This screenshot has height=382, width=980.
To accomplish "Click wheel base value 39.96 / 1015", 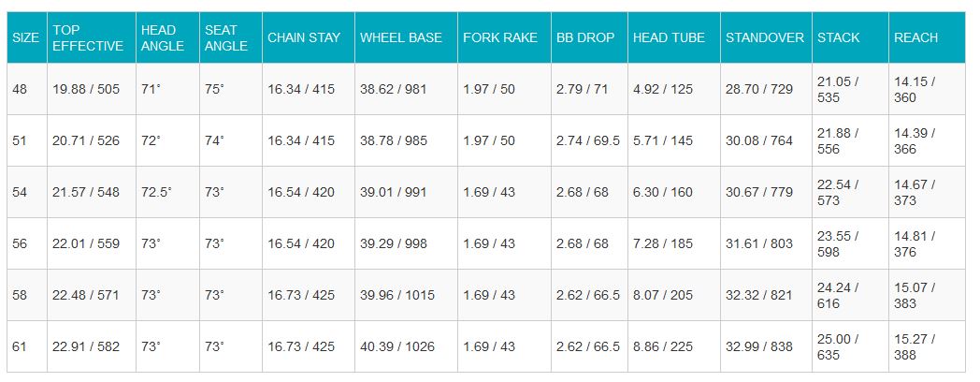I will tap(396, 295).
